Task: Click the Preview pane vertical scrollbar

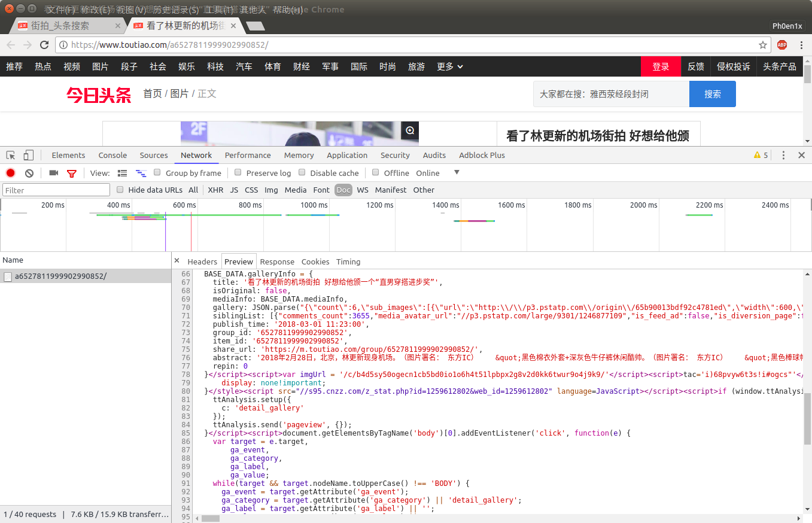Action: click(x=807, y=419)
